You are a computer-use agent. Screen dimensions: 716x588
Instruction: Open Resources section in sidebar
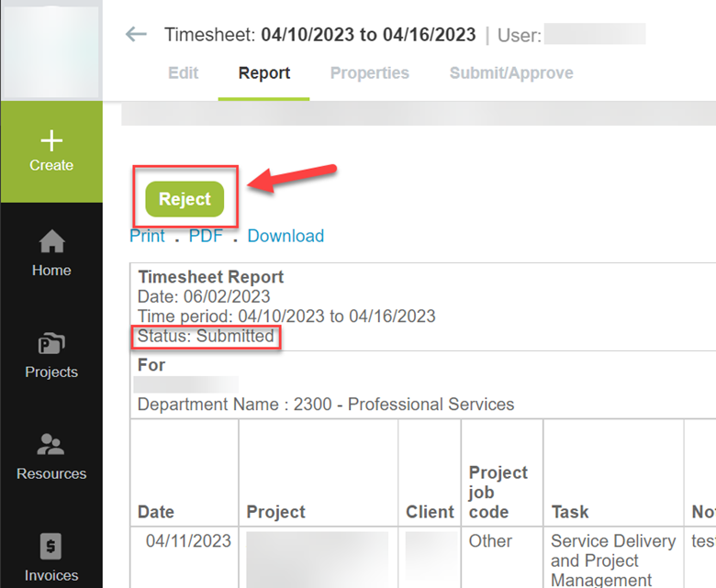pos(51,457)
